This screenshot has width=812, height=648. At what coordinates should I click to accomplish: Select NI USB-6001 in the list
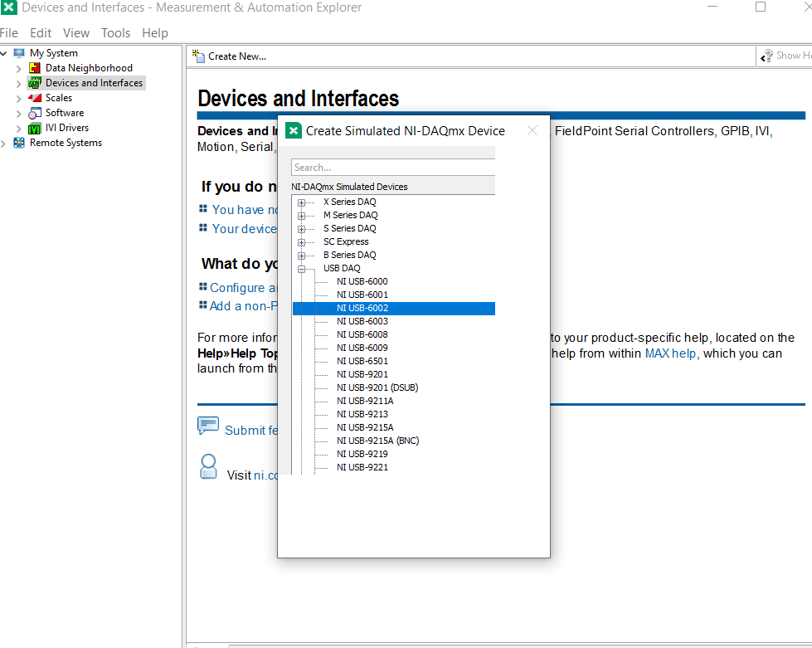(362, 295)
